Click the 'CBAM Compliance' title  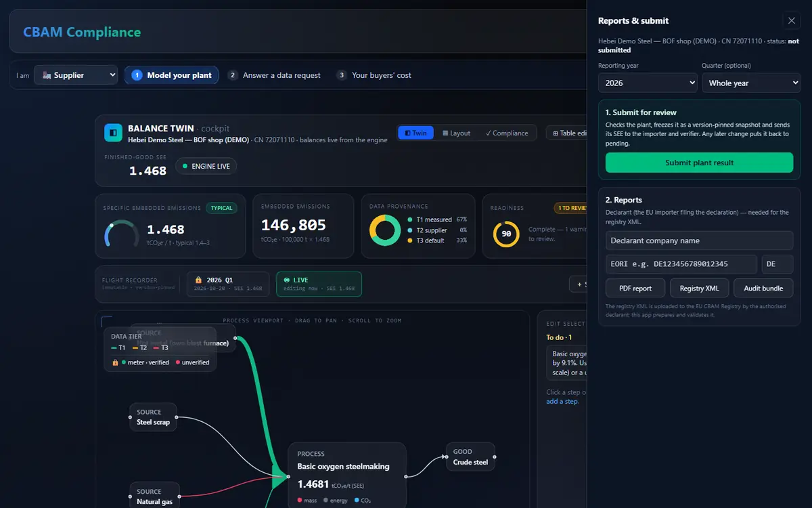click(82, 32)
